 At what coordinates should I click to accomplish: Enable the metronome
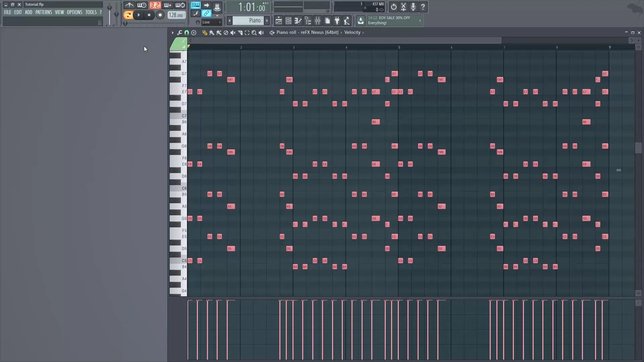coord(129,5)
